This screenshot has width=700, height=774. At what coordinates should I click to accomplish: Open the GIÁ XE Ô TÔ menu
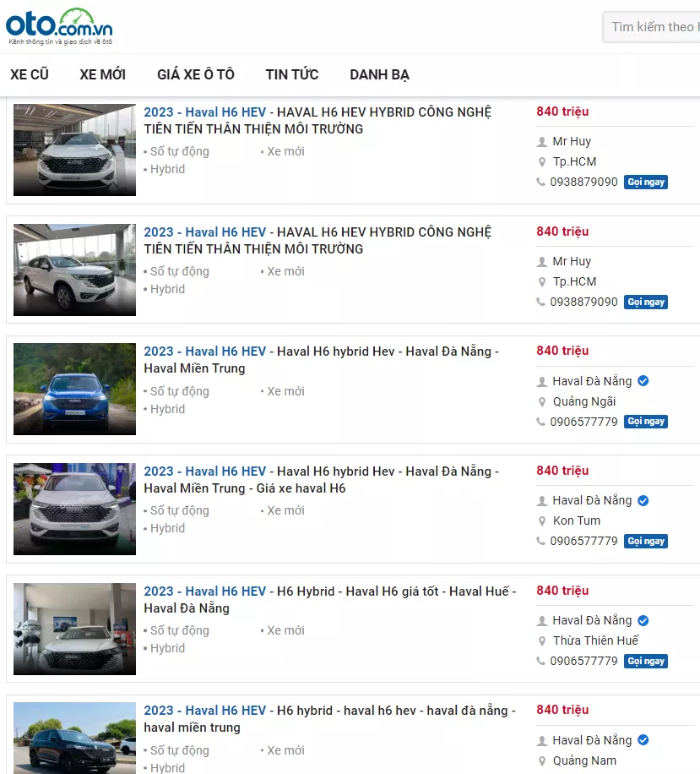pos(195,74)
